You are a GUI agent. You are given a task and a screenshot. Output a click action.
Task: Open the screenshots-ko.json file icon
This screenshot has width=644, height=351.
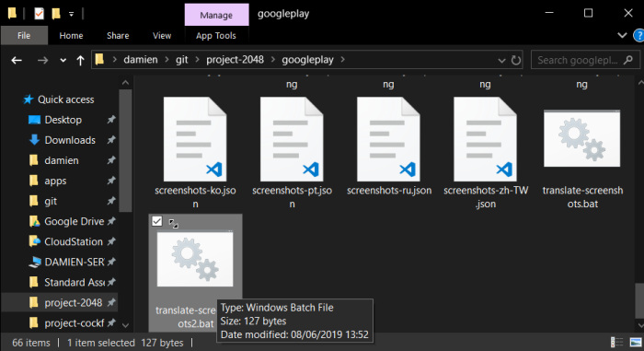tap(195, 139)
